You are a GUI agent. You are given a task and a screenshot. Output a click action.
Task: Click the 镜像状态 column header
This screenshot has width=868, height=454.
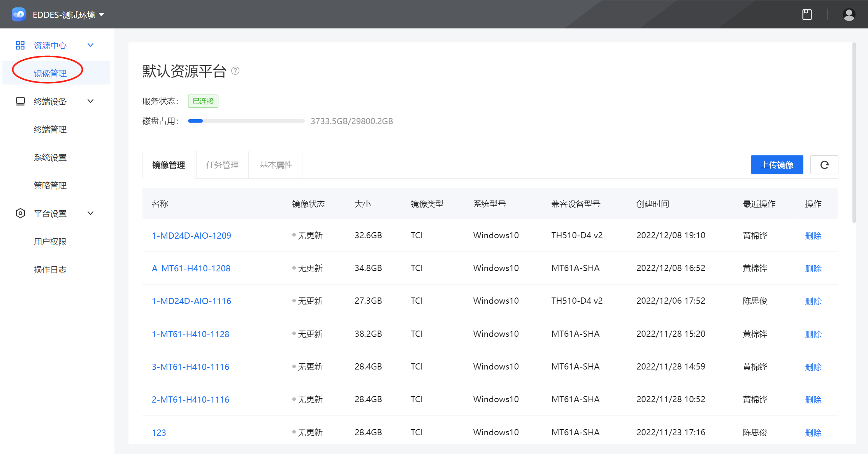[x=308, y=204]
